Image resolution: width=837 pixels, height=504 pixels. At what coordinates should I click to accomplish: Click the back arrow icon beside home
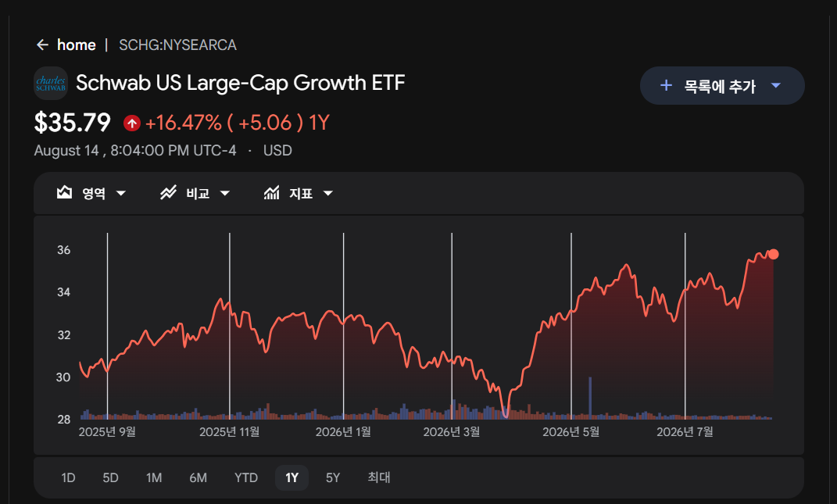point(42,45)
